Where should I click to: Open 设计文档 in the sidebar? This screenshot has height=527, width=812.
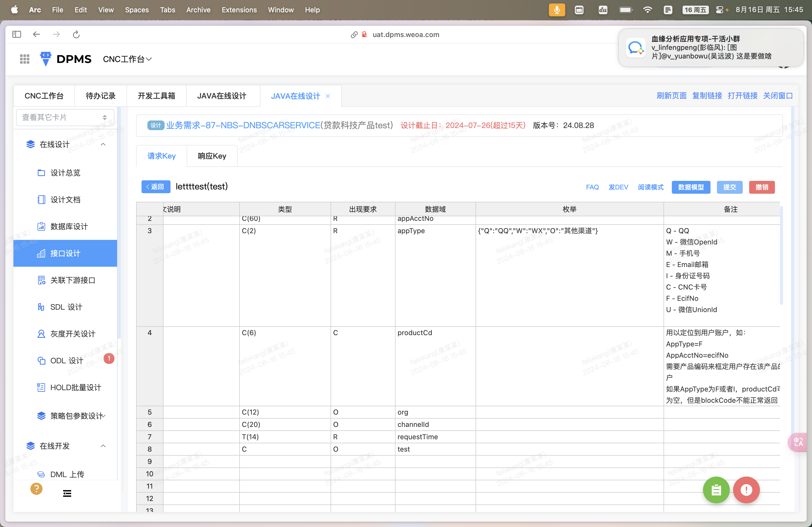click(65, 200)
